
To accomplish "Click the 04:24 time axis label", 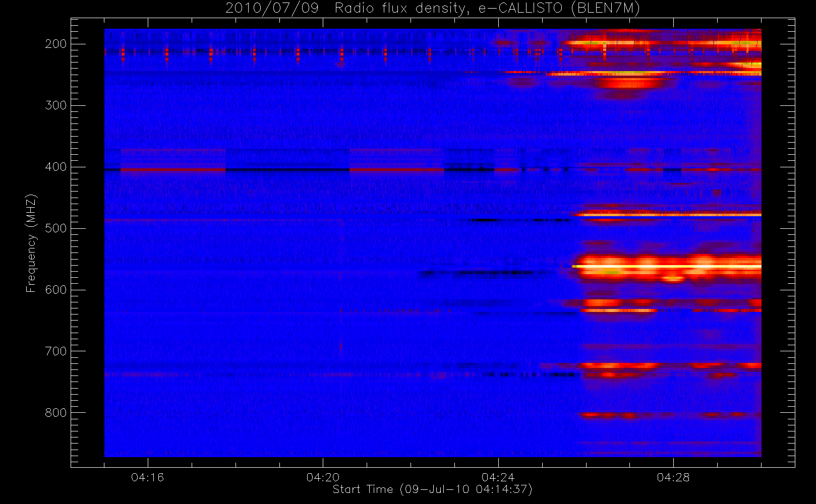I will pyautogui.click(x=498, y=477).
